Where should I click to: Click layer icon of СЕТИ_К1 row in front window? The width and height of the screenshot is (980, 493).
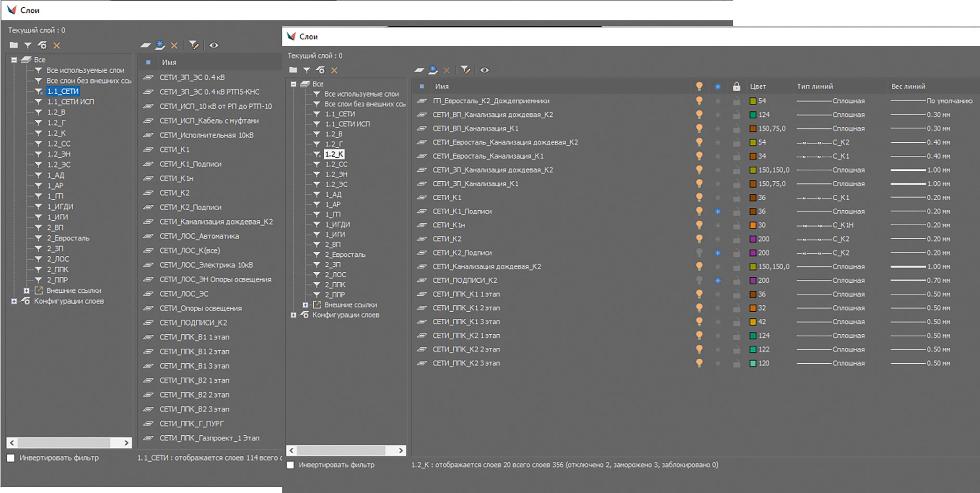422,198
